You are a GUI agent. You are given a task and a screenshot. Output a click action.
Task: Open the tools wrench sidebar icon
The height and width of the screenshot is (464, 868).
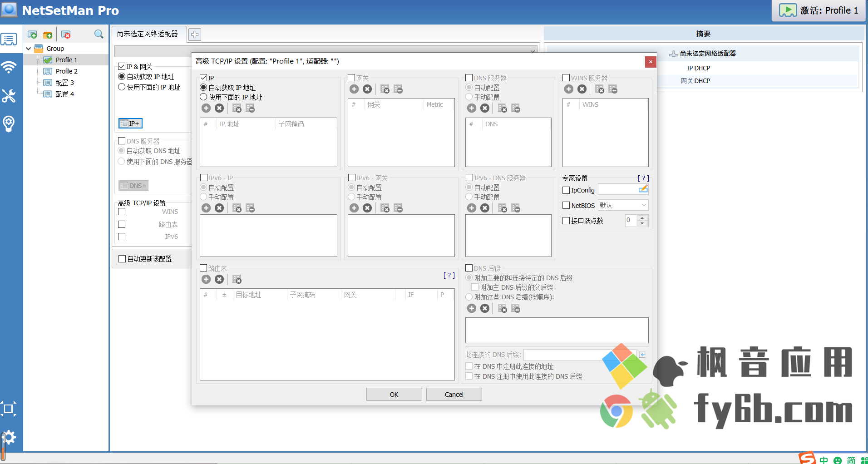9,95
